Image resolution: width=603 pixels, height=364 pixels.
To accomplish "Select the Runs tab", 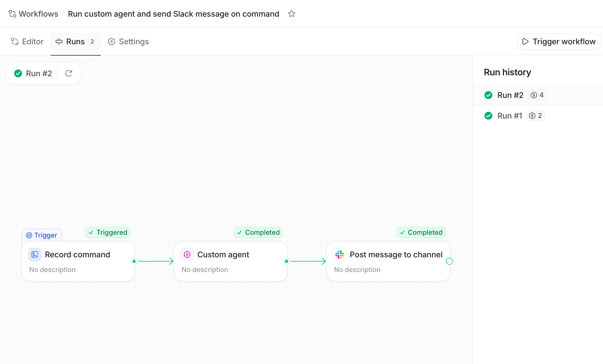I will point(76,41).
